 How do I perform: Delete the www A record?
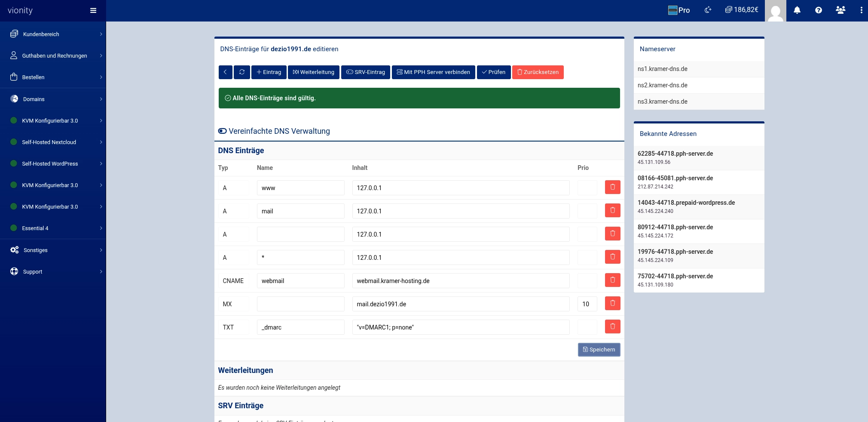click(x=612, y=188)
